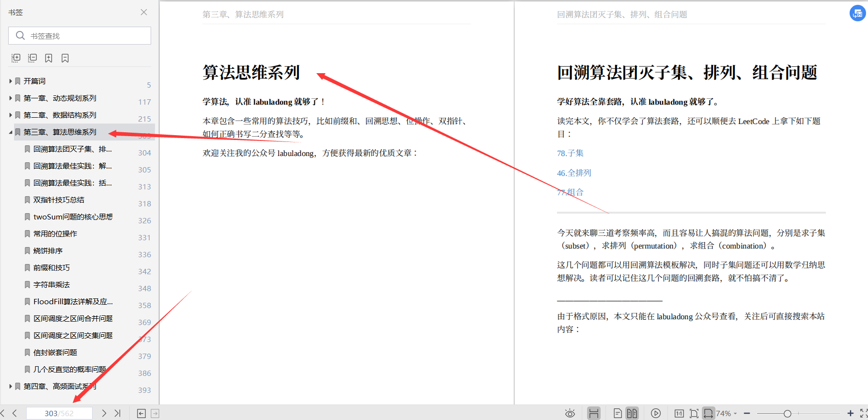Collapse 第三章、算法思维系列 chapter arrow

point(10,132)
